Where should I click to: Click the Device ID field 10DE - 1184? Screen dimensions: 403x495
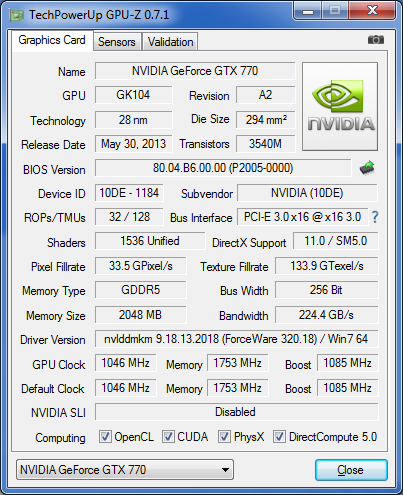pos(129,193)
